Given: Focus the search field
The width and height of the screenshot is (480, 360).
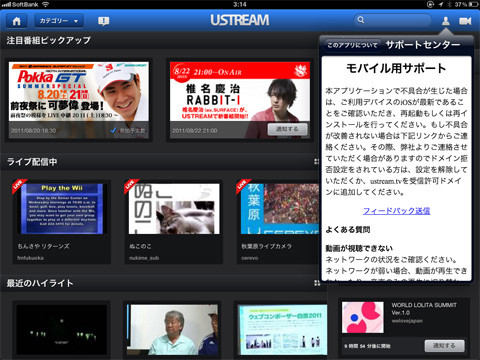Looking at the screenshot, I should 393,20.
